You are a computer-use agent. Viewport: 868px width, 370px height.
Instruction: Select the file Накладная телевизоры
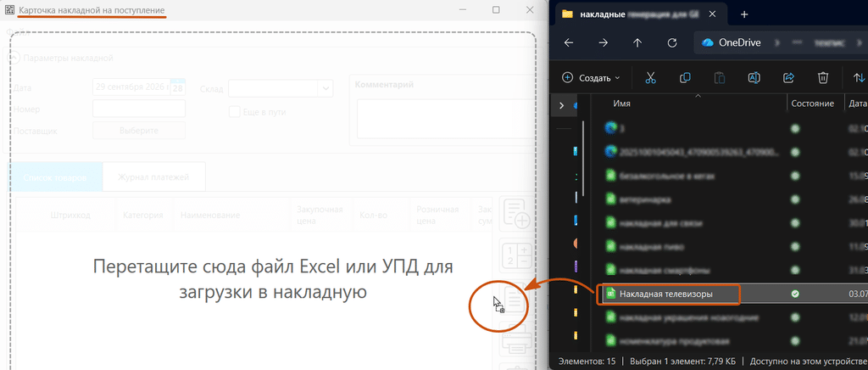(x=668, y=294)
